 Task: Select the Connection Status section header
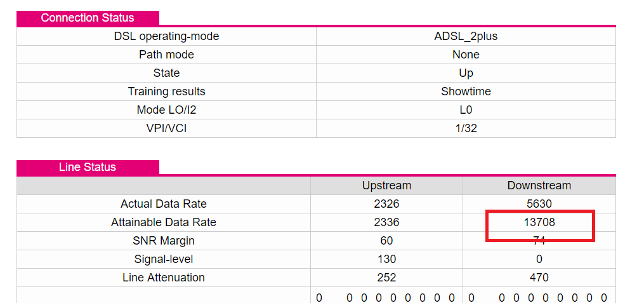pyautogui.click(x=88, y=18)
